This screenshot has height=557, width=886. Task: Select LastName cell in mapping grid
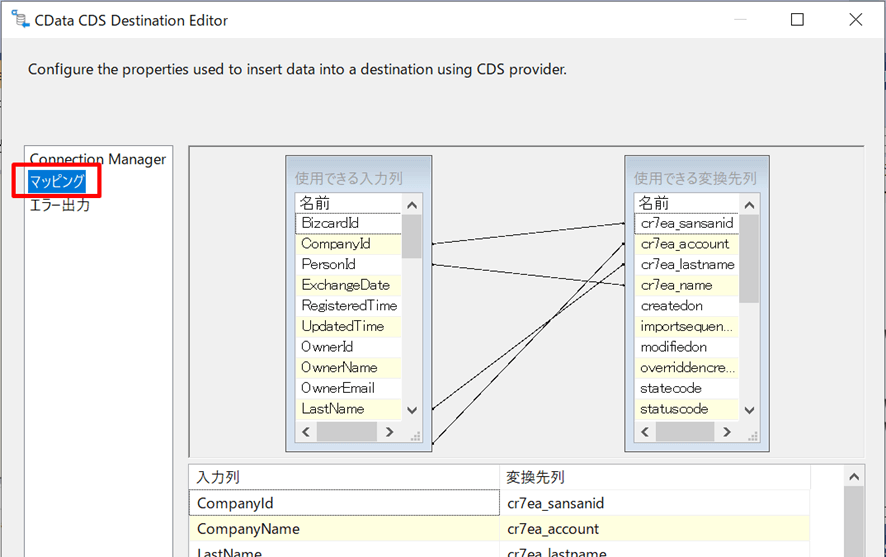[x=344, y=550]
